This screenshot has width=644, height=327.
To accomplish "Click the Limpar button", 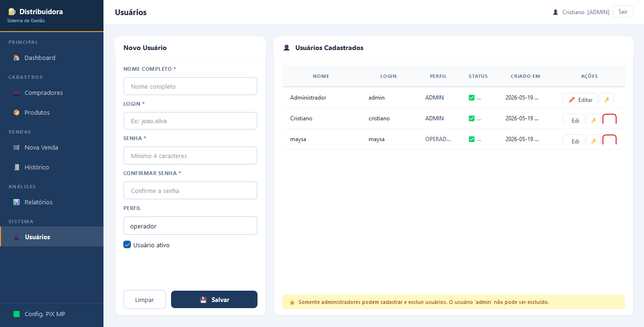I will tap(145, 300).
